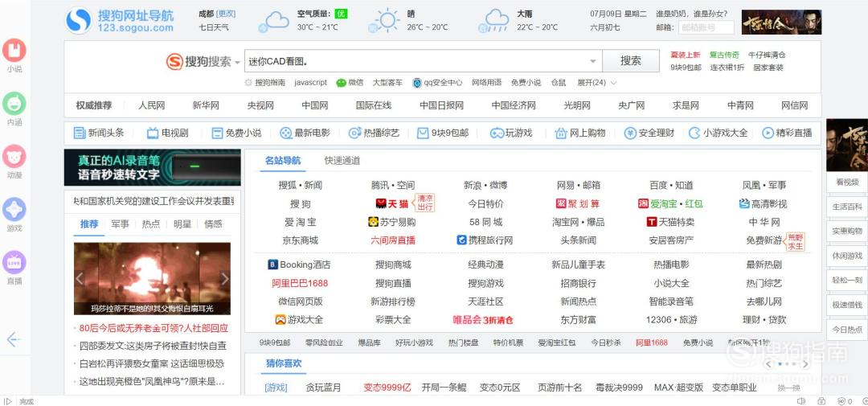Click the status bar play icon

tap(7, 401)
